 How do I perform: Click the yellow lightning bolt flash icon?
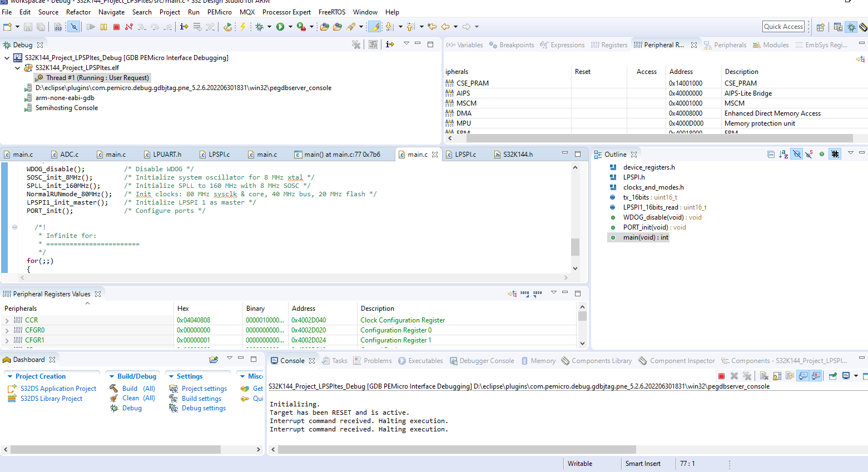coord(242,27)
